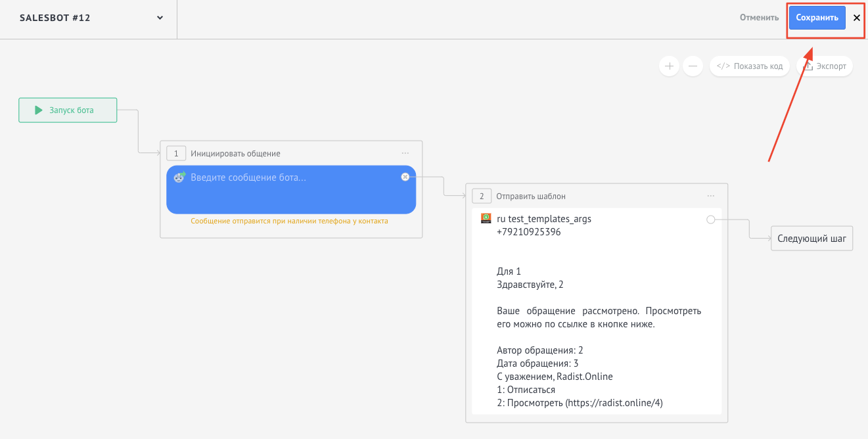Click the Введите сообщение бота input field
Viewport: 868px width, 439px height.
[289, 177]
